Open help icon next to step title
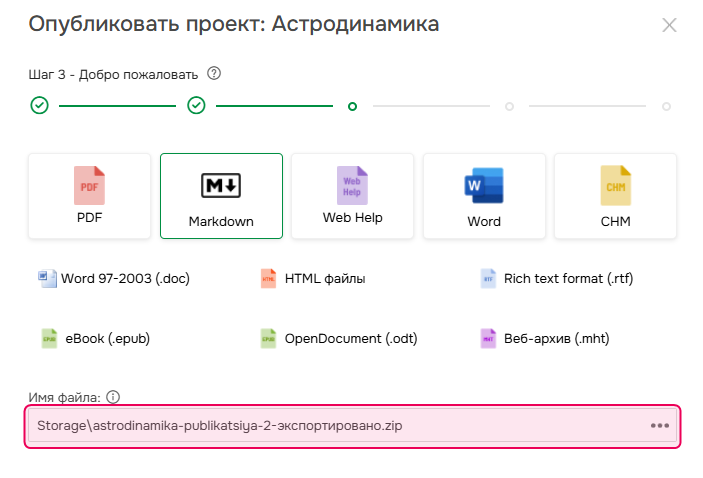Viewport: 703px width, 478px height. tap(214, 73)
